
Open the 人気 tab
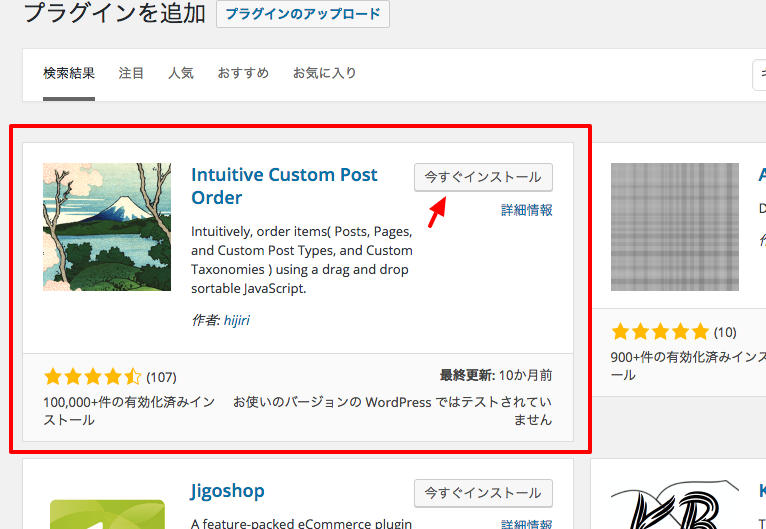tap(181, 74)
